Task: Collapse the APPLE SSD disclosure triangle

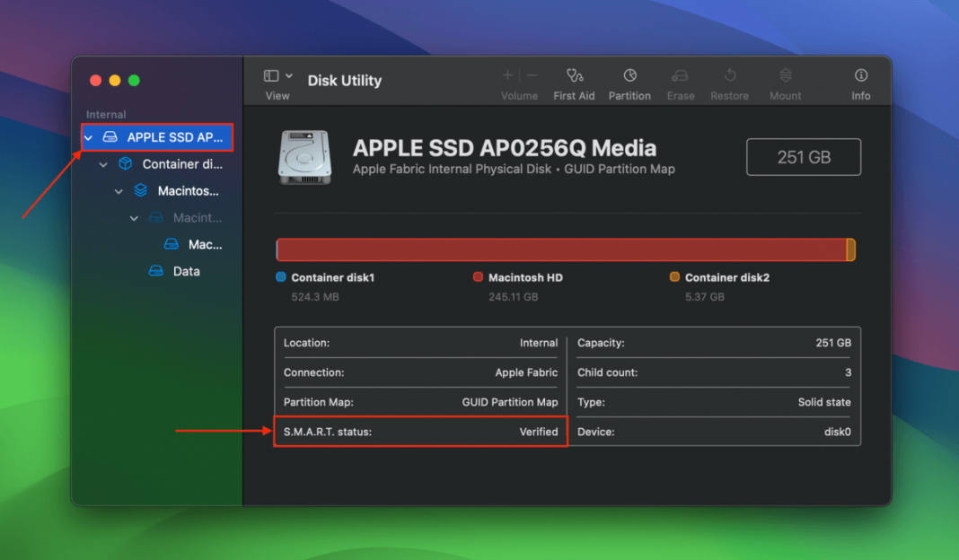Action: tap(88, 137)
